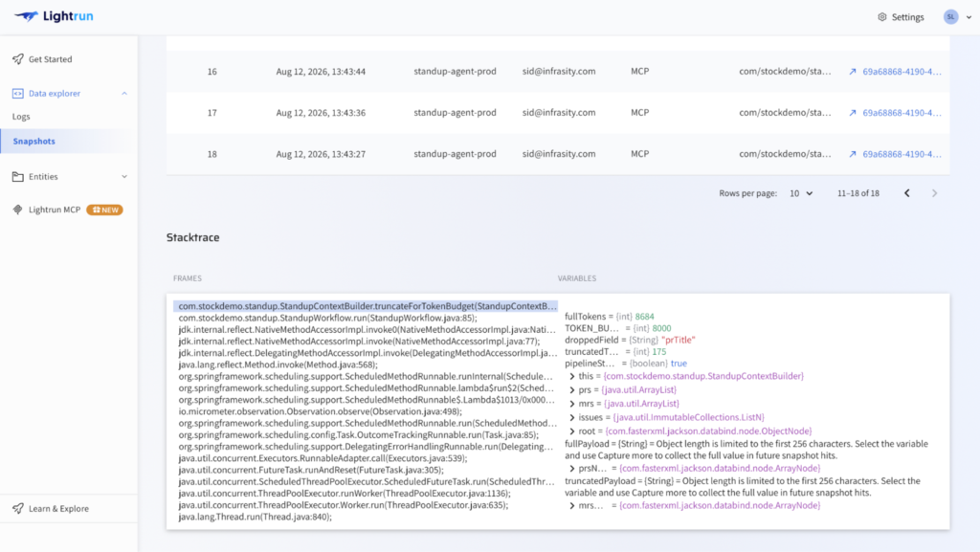Screen dimensions: 980x552
Task: Click the droppedField "prTitle" value
Action: [x=679, y=341]
